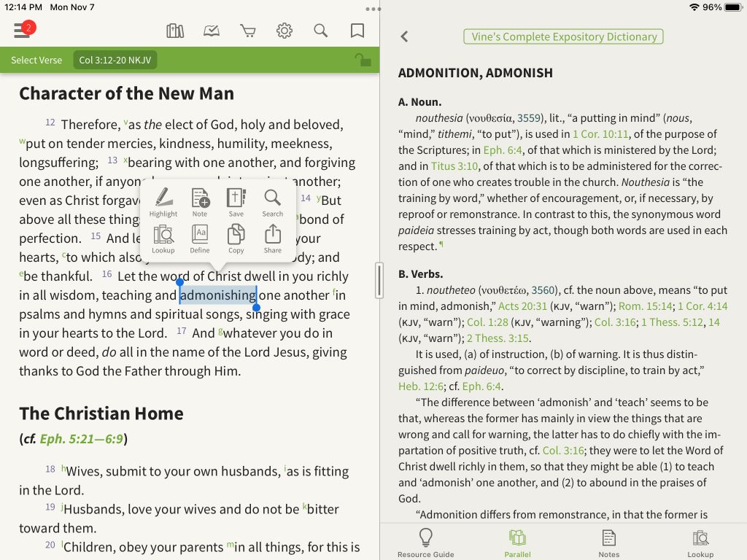Viewport: 747px width, 560px height.
Task: Tap the selection end handle after "admonishing"
Action: tap(256, 308)
